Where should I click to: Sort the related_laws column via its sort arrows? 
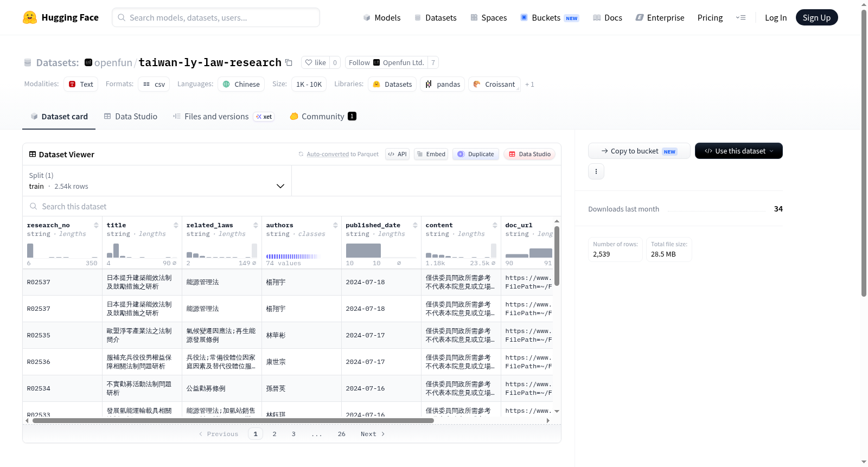click(x=256, y=225)
